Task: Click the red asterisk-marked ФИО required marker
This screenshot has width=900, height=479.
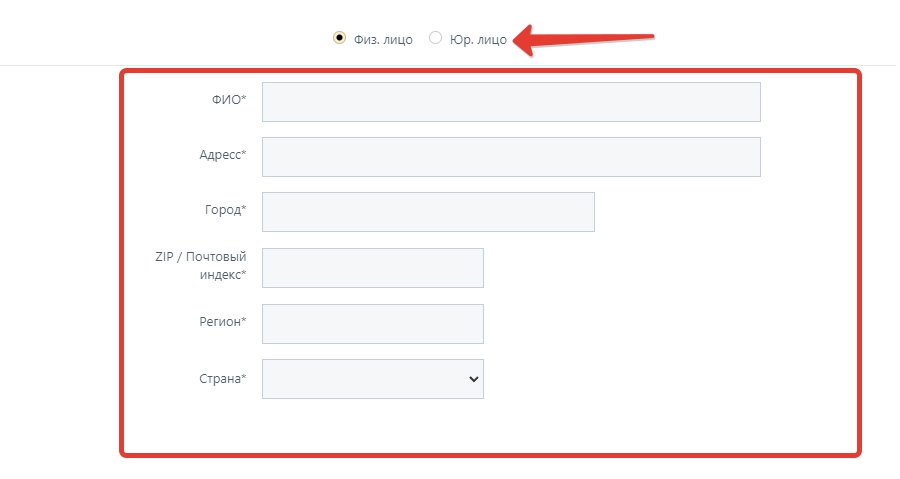Action: coord(244,98)
